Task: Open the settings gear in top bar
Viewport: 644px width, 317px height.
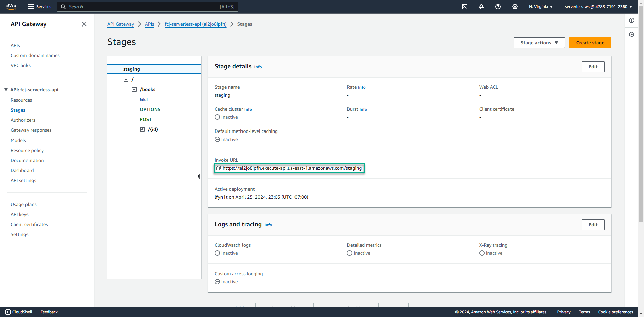Action: (515, 7)
